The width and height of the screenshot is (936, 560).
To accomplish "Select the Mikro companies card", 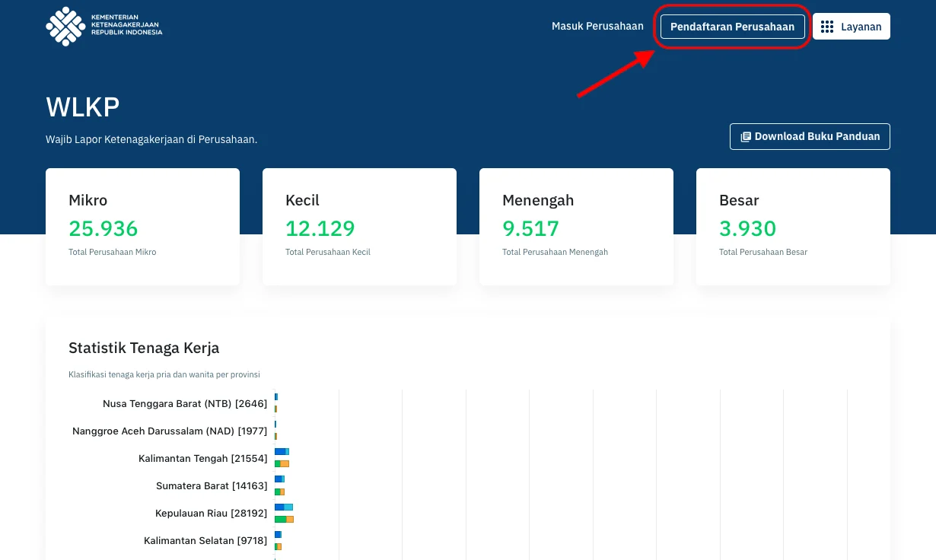I will (142, 227).
